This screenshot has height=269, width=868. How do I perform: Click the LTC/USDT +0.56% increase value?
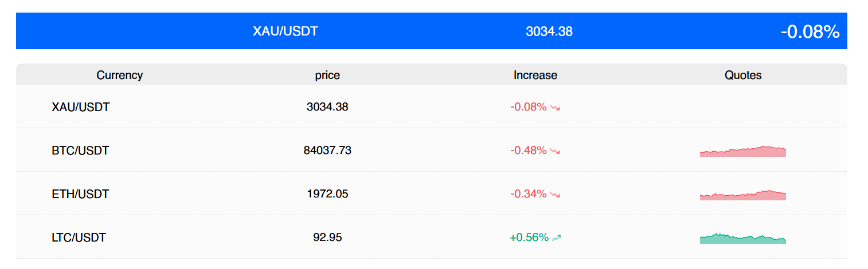pos(529,238)
